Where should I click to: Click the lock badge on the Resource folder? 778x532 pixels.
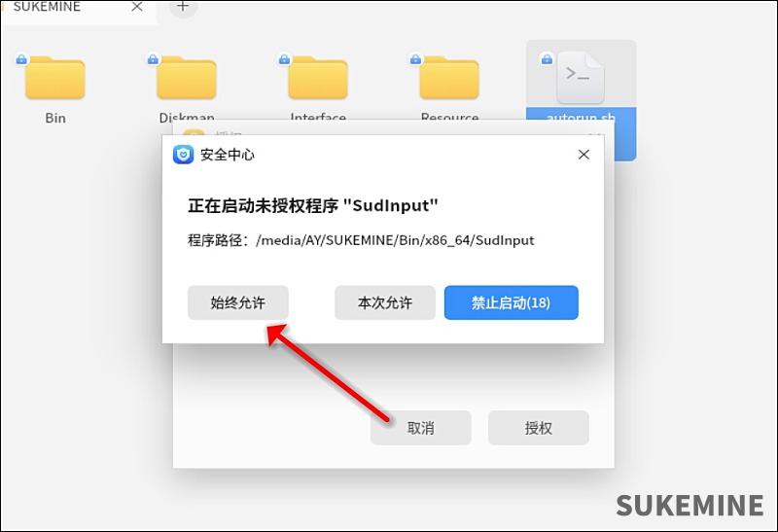tap(415, 59)
